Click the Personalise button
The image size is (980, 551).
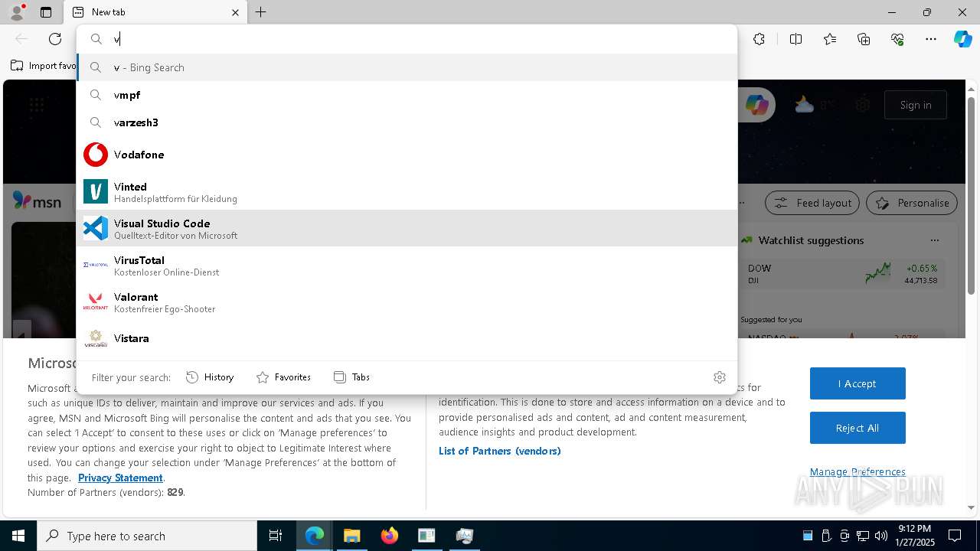(x=912, y=203)
